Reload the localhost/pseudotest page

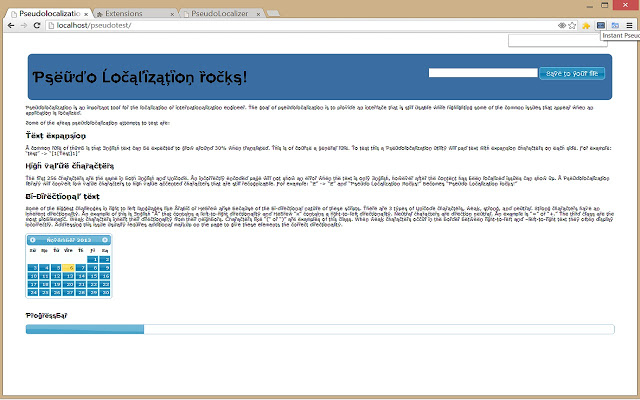[37, 25]
